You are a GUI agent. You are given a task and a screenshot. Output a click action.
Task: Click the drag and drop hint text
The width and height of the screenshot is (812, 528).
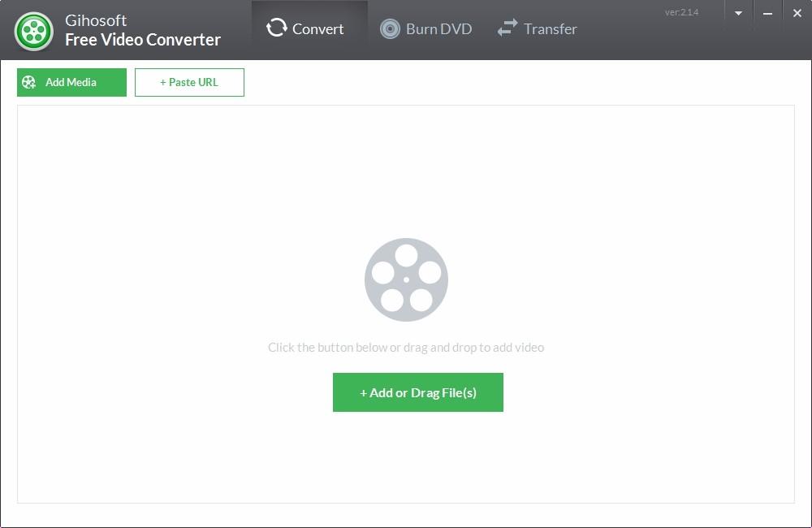(x=406, y=347)
